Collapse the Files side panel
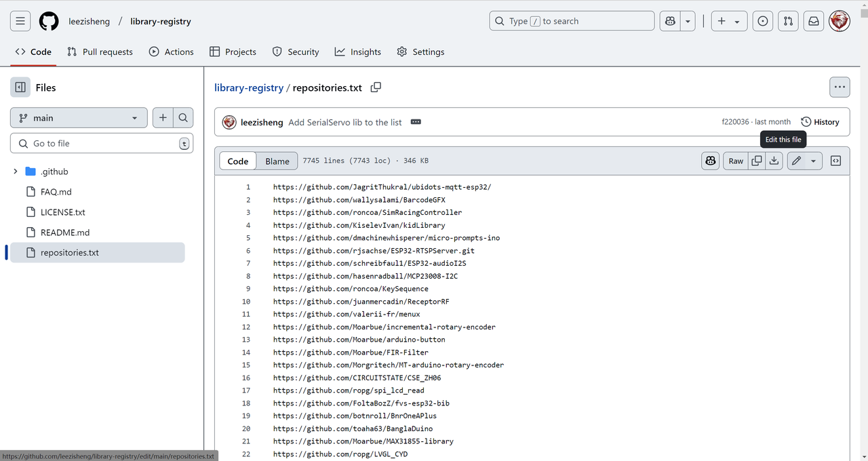Screen dimensions: 868x461 tap(20, 87)
